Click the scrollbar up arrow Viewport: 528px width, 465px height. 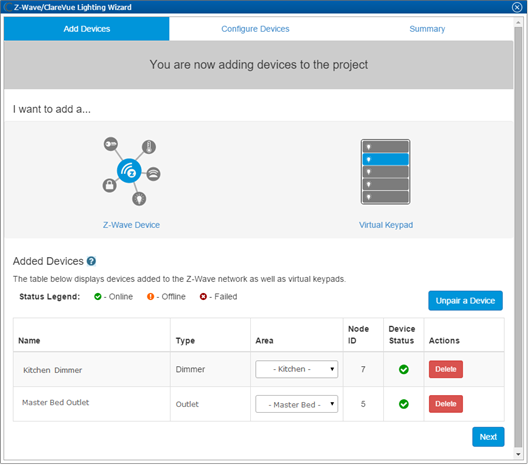[x=518, y=23]
